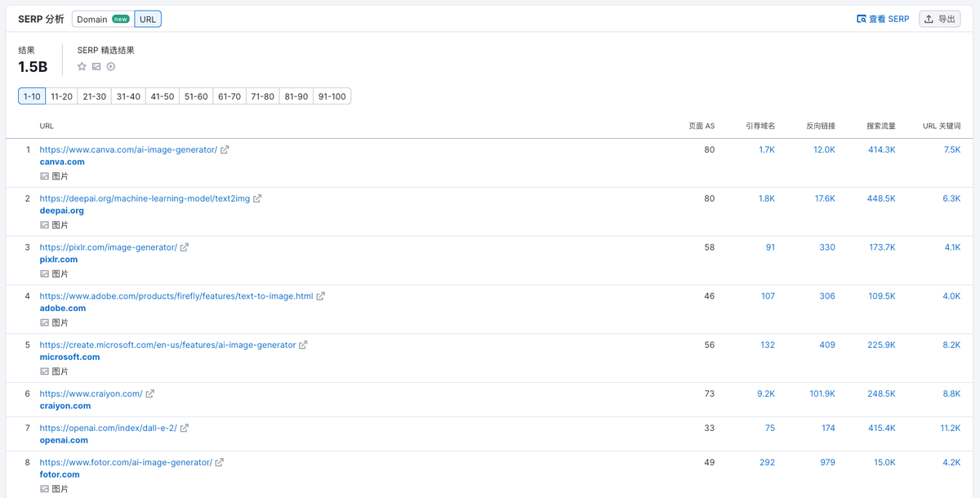This screenshot has width=980, height=498.
Task: Select results page 51-60
Action: (196, 96)
